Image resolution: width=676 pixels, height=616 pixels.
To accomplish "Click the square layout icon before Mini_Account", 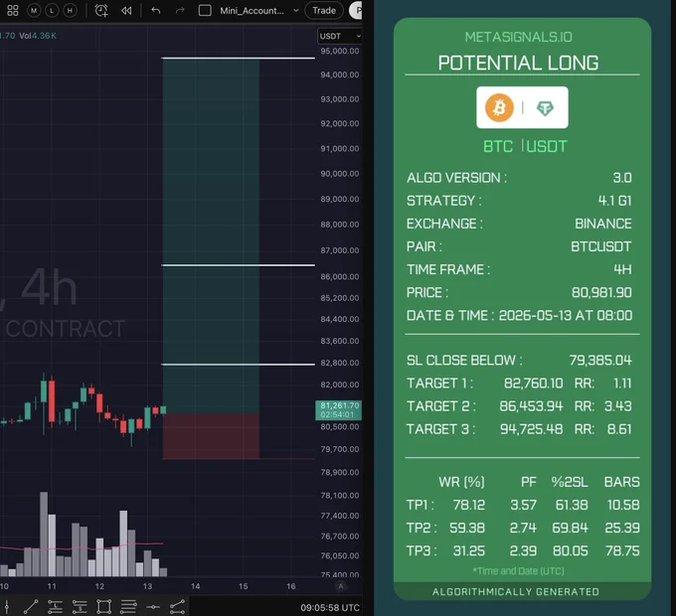I will point(205,10).
